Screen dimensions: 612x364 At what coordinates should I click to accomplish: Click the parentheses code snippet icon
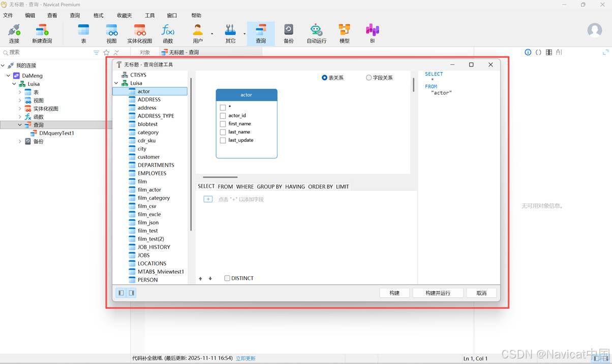tap(538, 52)
